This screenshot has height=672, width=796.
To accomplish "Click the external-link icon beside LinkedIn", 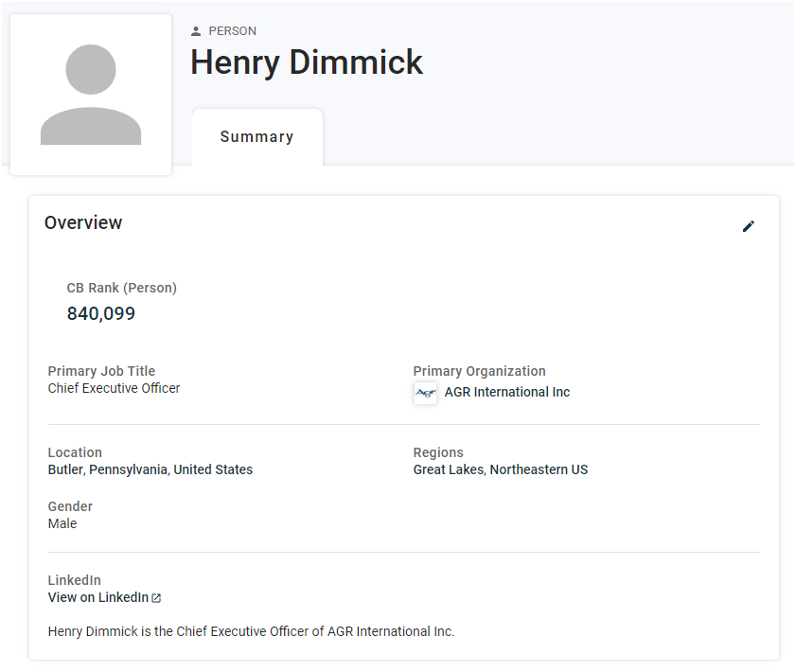I will (156, 598).
